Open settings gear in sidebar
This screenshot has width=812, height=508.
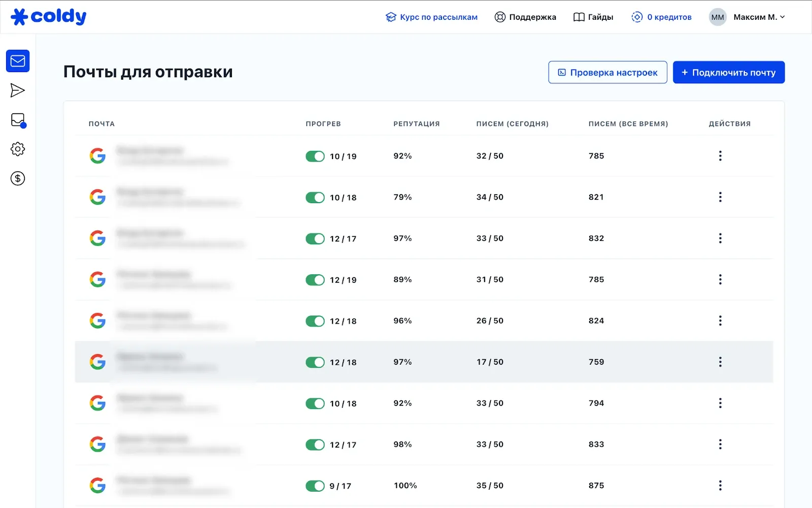click(18, 149)
